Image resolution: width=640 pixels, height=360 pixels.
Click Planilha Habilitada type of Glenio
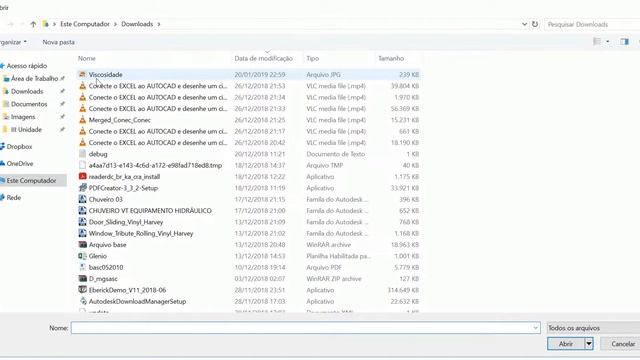tap(338, 256)
